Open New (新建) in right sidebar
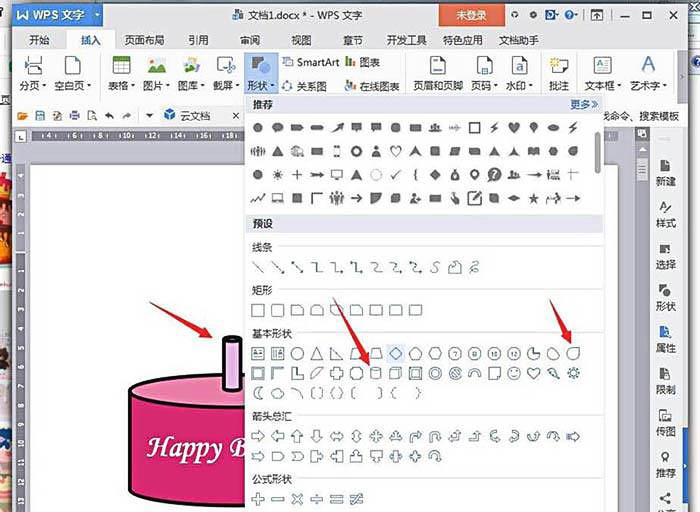Viewport: 700px width, 512px height. pyautogui.click(x=665, y=173)
